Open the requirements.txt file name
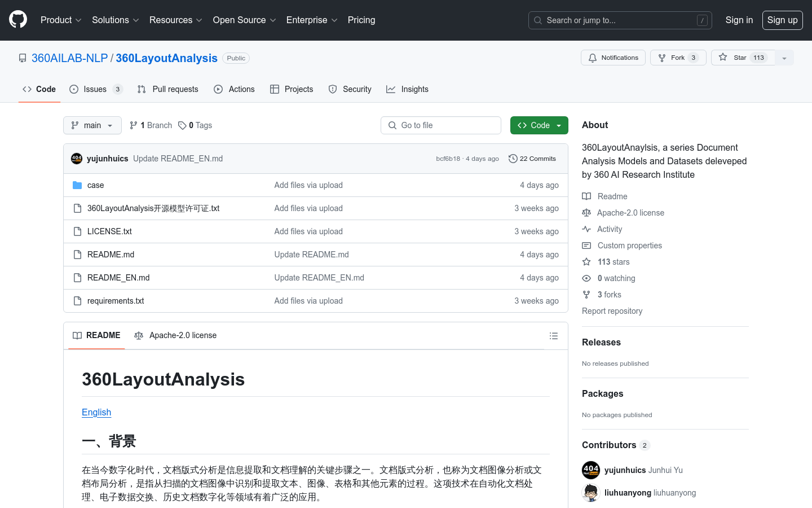The height and width of the screenshot is (508, 812). point(116,301)
